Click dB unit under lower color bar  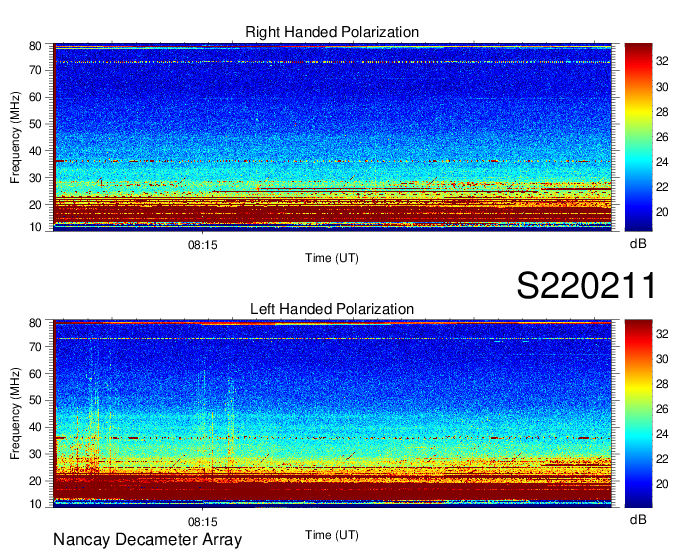tap(638, 519)
